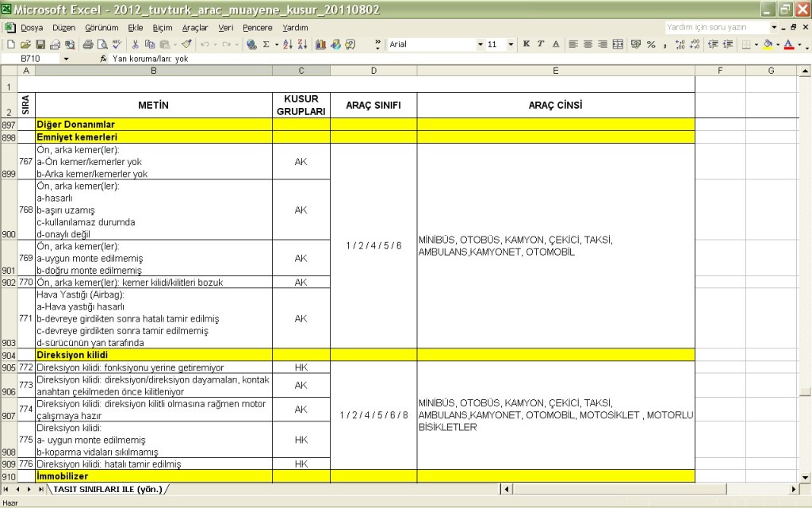
Task: Click the Save icon in the toolbar
Action: coord(40,44)
